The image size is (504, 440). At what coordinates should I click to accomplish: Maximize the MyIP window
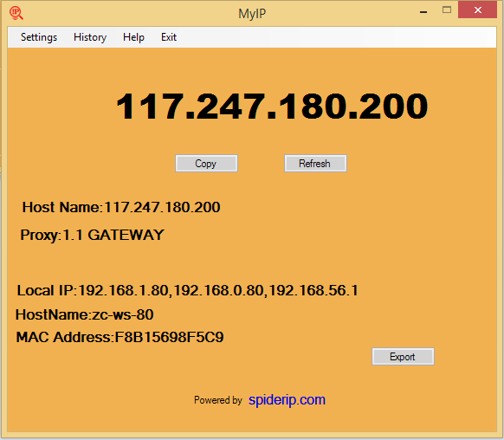click(447, 10)
